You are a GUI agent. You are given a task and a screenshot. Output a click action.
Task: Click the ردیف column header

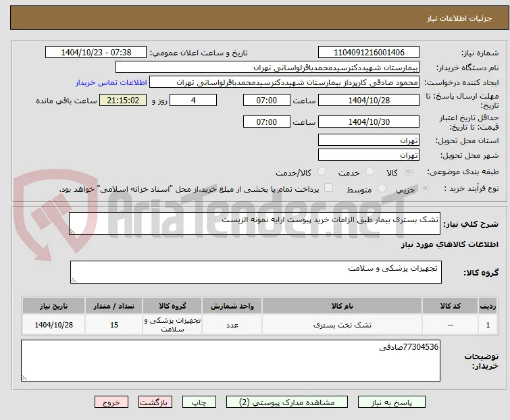pos(488,306)
